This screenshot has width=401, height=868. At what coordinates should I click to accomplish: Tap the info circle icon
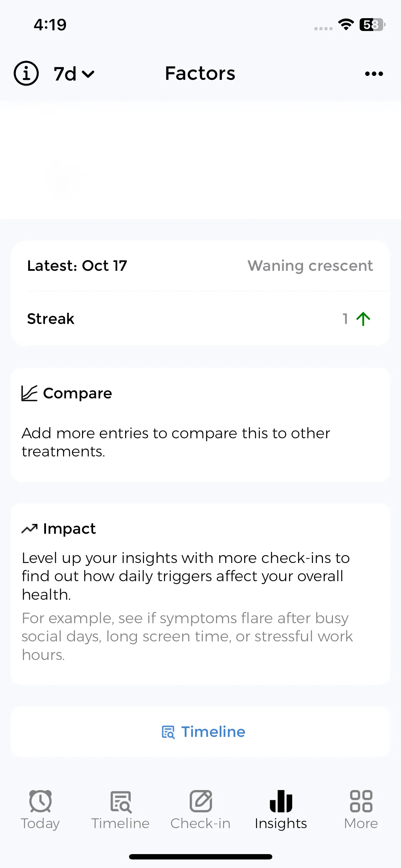(x=26, y=73)
